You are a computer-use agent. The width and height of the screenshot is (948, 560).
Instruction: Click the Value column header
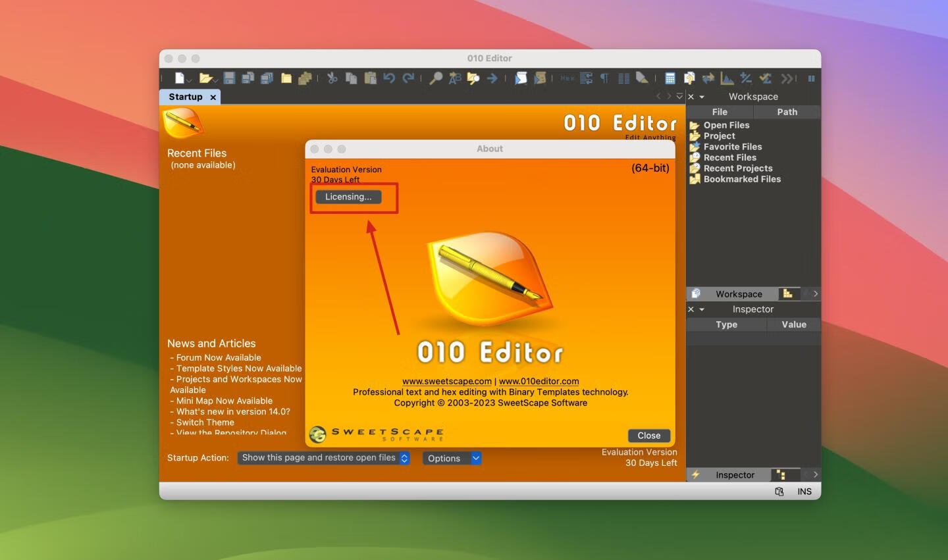tap(794, 324)
